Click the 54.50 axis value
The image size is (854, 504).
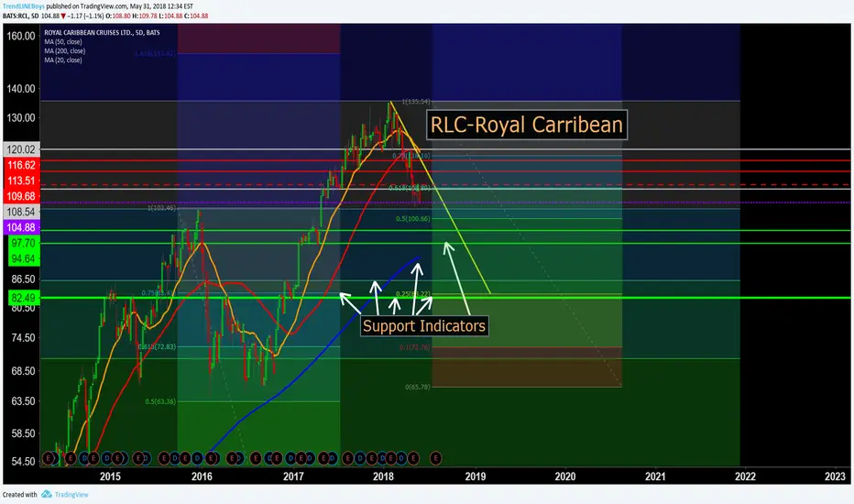click(23, 462)
